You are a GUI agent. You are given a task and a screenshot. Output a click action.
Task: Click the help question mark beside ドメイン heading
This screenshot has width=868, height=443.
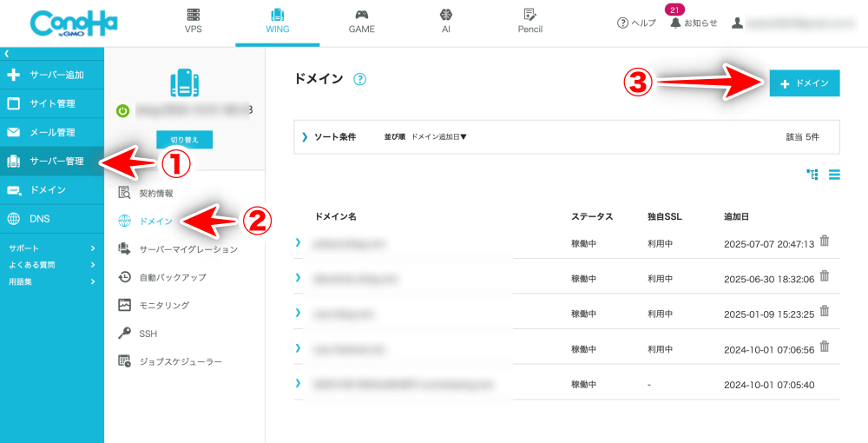coord(359,79)
